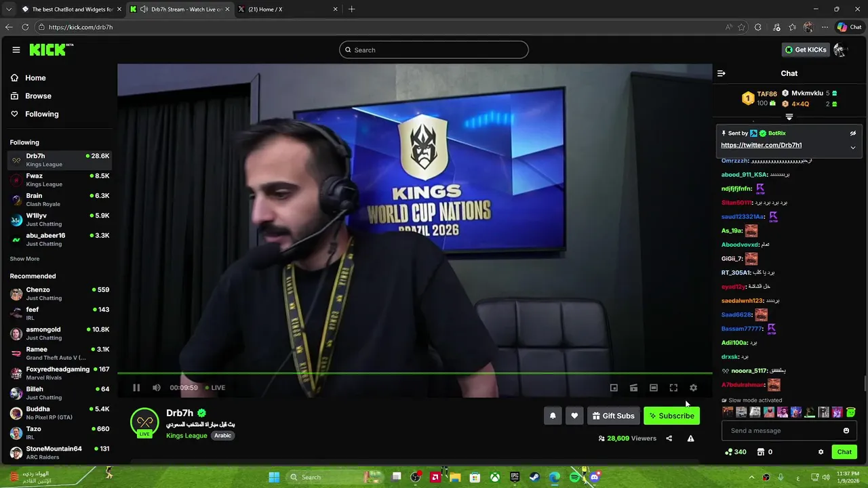
Task: Bookmark page with star icon
Action: tap(741, 27)
